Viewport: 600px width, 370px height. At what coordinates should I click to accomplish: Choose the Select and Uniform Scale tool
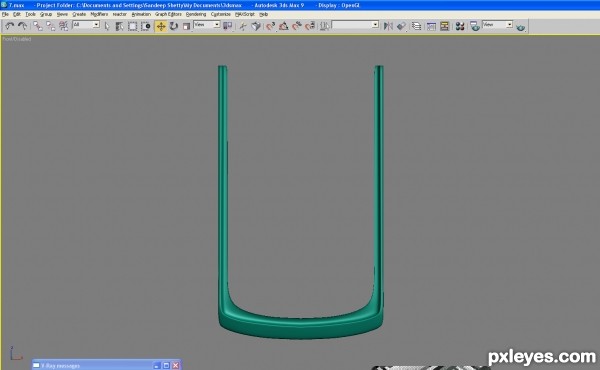(x=186, y=26)
